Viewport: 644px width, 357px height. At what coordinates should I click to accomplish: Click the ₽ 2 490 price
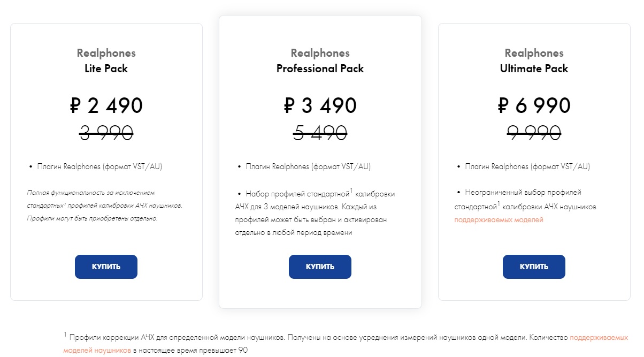click(106, 105)
